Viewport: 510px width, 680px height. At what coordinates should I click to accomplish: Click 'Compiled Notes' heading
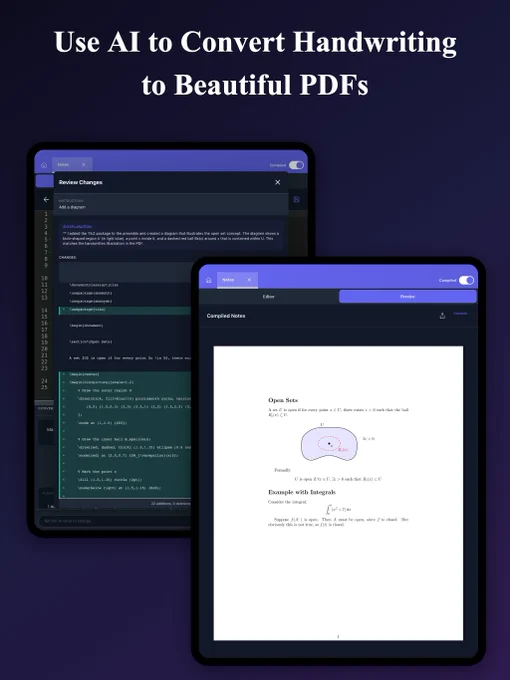coord(226,316)
